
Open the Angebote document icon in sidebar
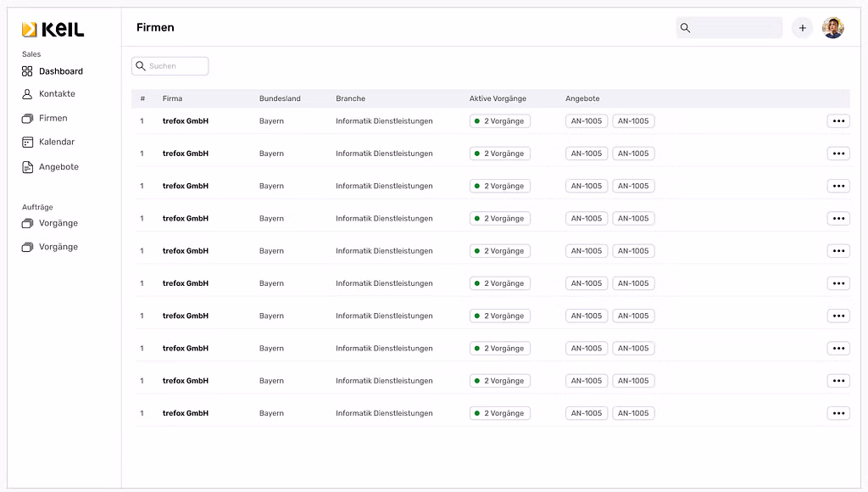[27, 167]
